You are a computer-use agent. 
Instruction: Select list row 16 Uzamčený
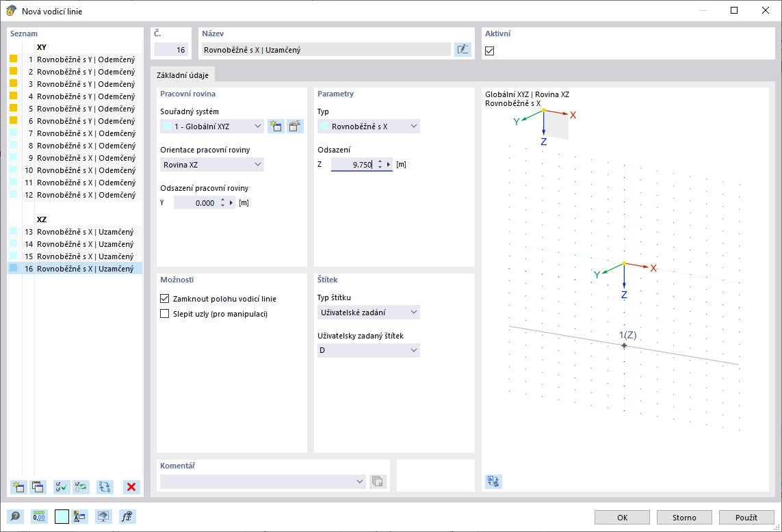point(75,268)
